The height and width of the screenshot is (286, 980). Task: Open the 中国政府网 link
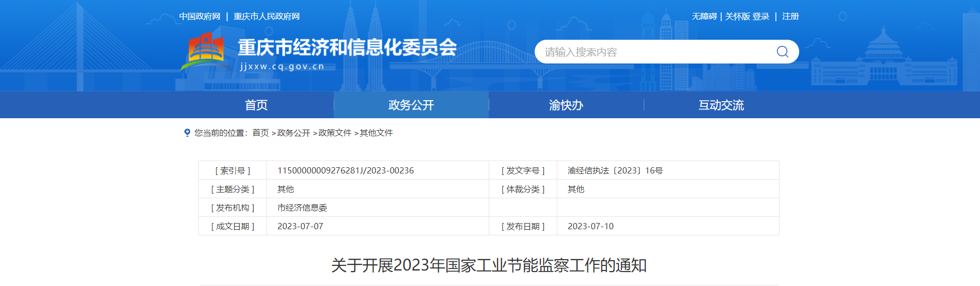click(x=200, y=17)
